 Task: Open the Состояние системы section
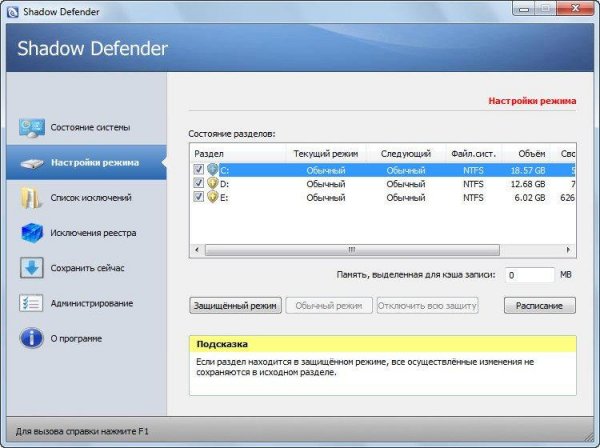(x=86, y=127)
